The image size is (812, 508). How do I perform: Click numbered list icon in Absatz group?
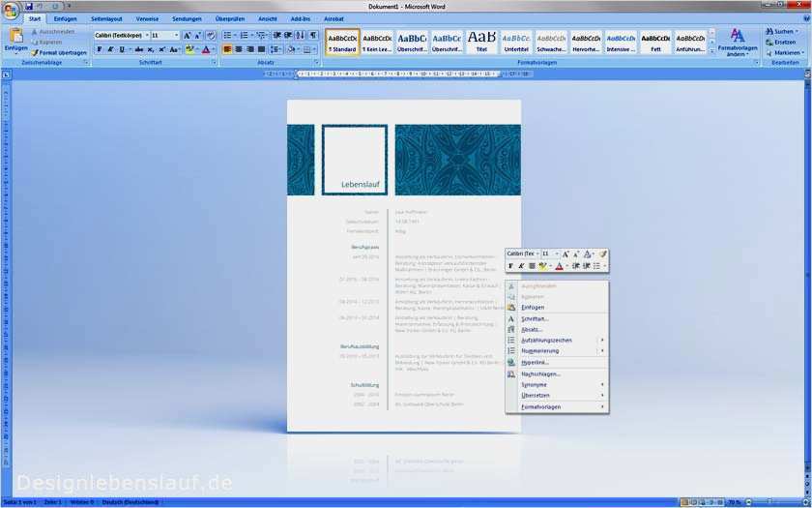coord(244,35)
